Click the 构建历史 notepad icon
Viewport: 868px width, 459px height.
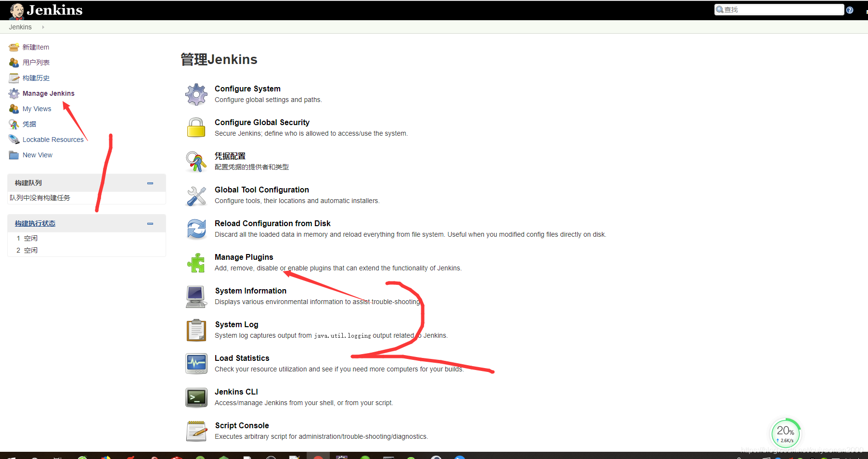[x=14, y=78]
